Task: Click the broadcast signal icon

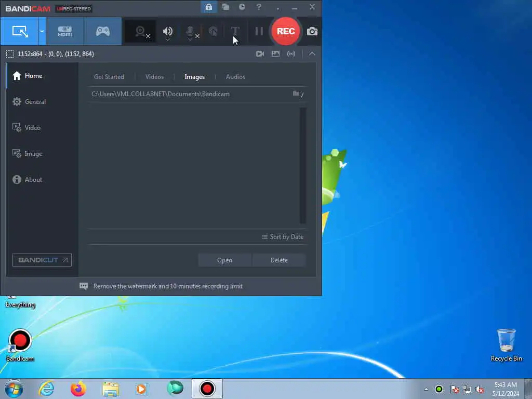Action: coord(291,54)
